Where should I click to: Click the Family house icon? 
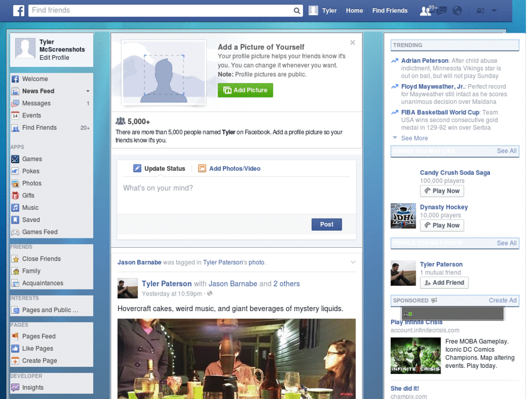pos(15,271)
